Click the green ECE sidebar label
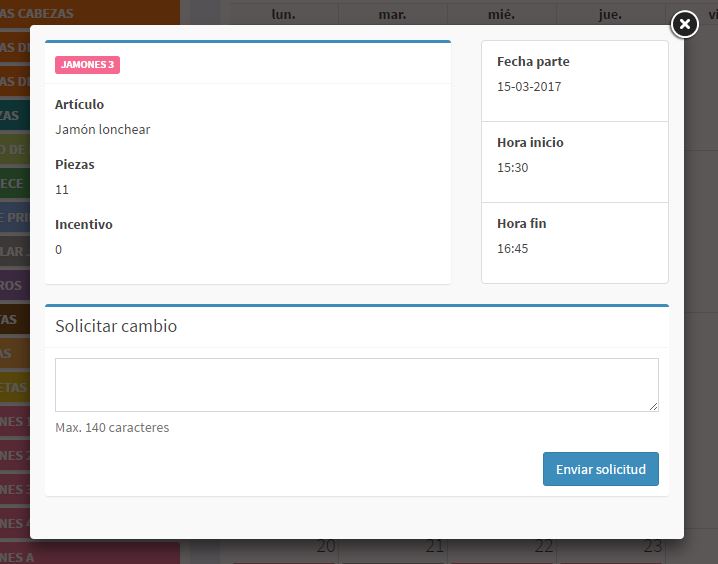 tap(14, 184)
